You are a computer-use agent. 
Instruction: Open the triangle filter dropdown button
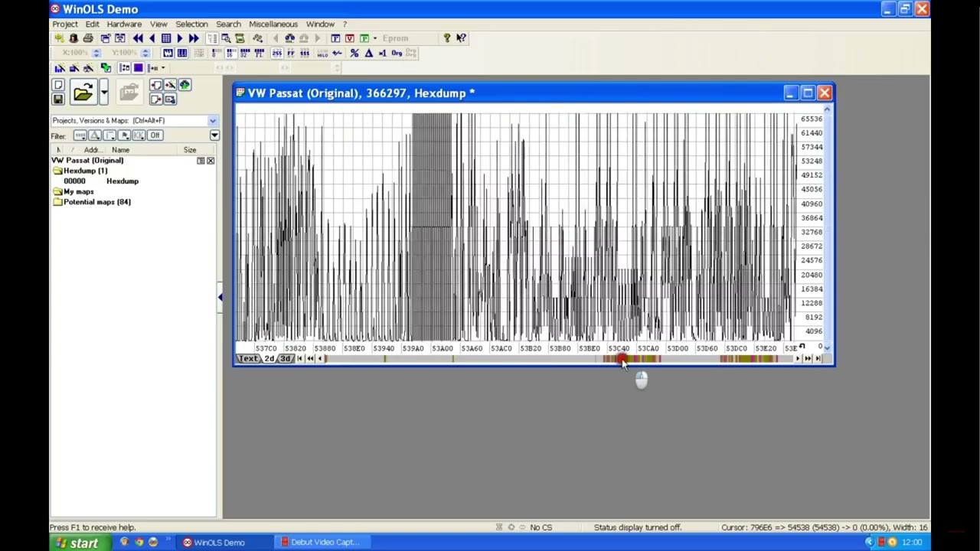click(95, 135)
